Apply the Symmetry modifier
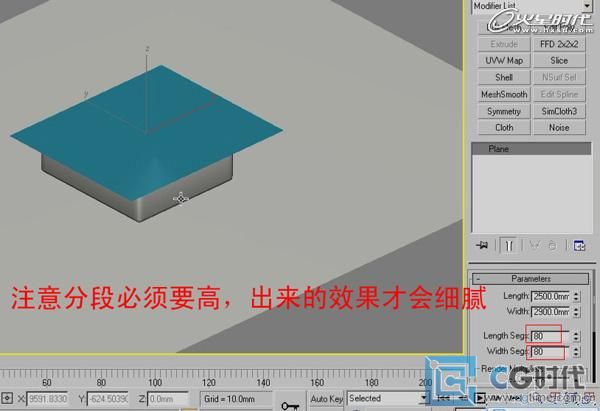 (504, 111)
